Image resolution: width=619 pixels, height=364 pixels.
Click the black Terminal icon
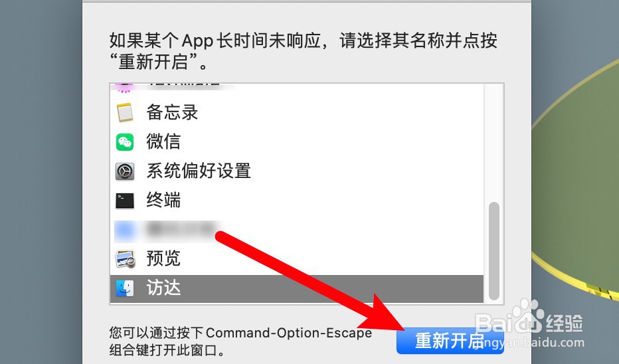coord(125,201)
